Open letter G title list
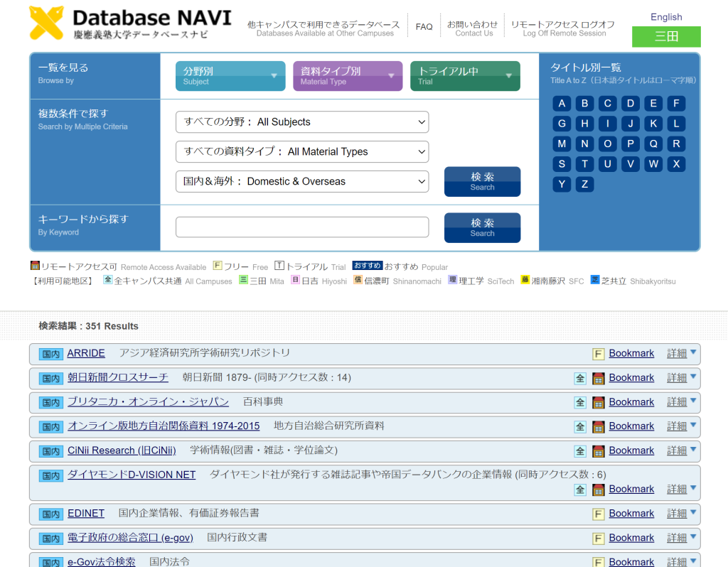This screenshot has height=567, width=728. pos(562,124)
